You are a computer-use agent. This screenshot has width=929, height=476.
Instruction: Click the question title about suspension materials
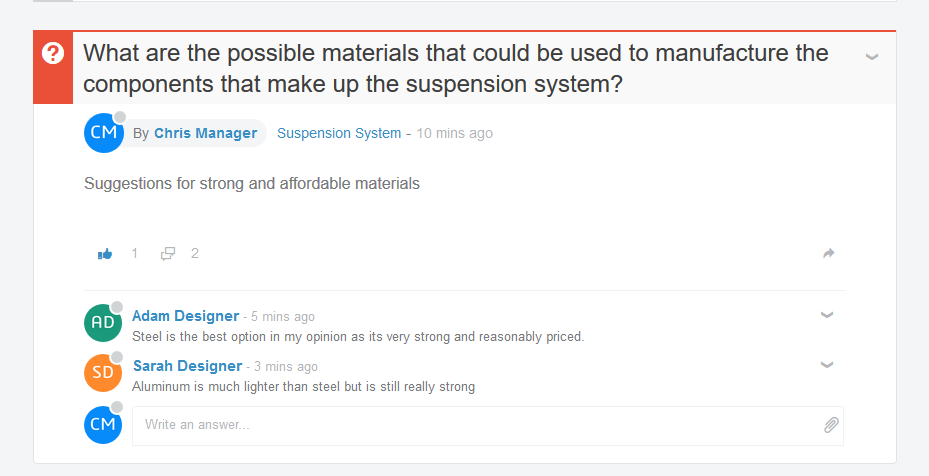456,68
